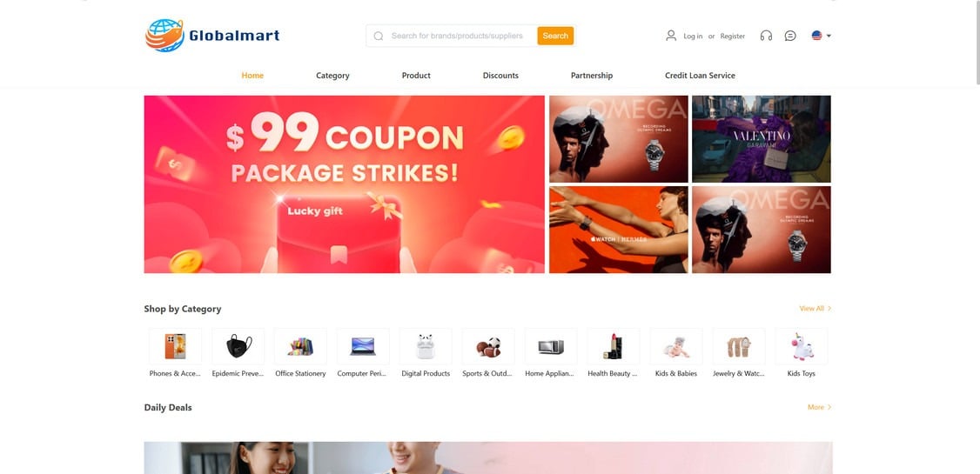Screen dimensions: 980x474
Task: Expand More daily deals chevron
Action: pyautogui.click(x=829, y=407)
